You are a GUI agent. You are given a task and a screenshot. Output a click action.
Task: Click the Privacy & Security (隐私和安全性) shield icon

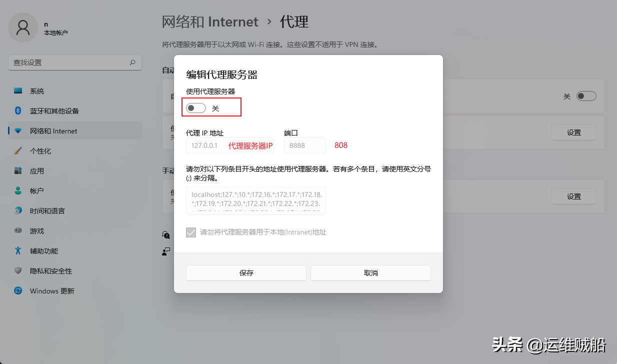pos(18,271)
